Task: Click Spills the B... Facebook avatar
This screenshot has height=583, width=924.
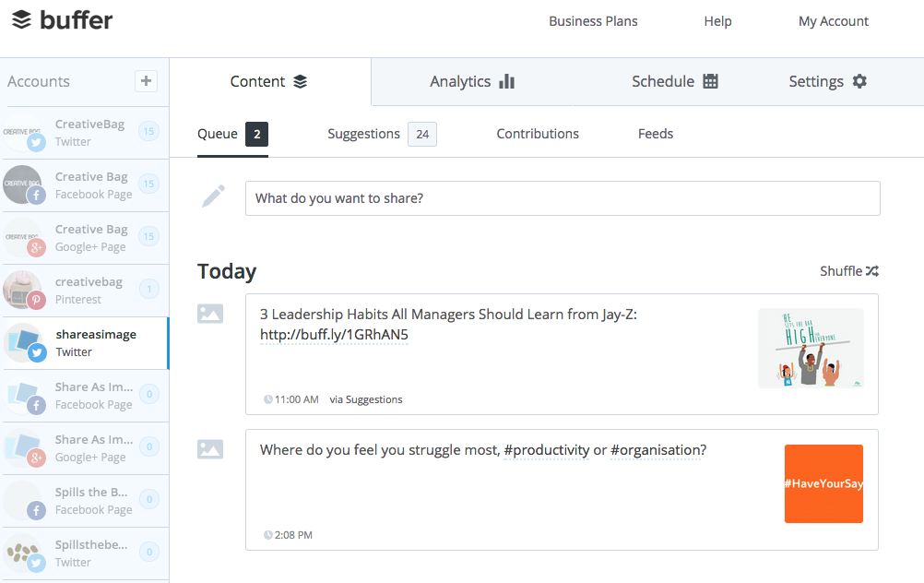Action: pyautogui.click(x=24, y=501)
